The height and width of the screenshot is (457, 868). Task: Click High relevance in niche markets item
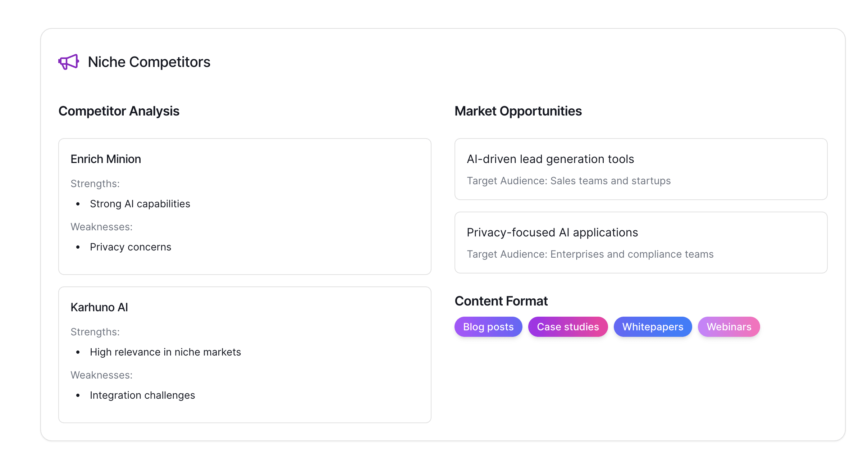pyautogui.click(x=165, y=352)
